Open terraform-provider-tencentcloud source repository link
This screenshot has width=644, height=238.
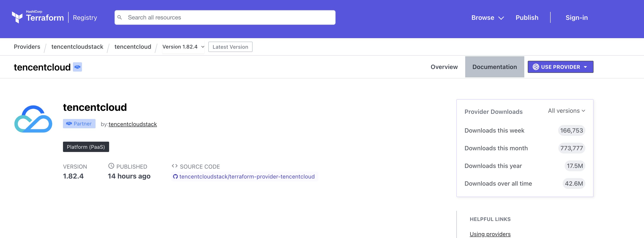[247, 177]
